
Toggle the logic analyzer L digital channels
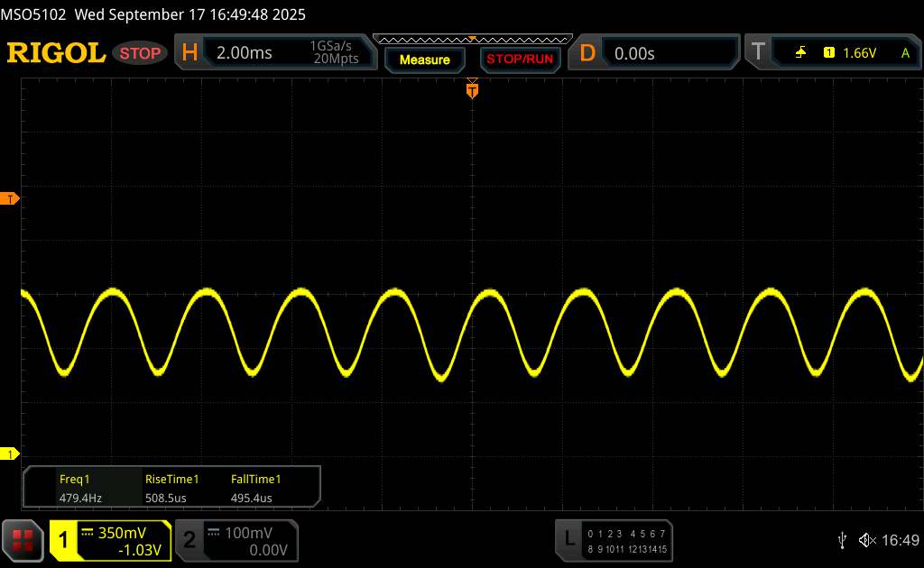568,540
